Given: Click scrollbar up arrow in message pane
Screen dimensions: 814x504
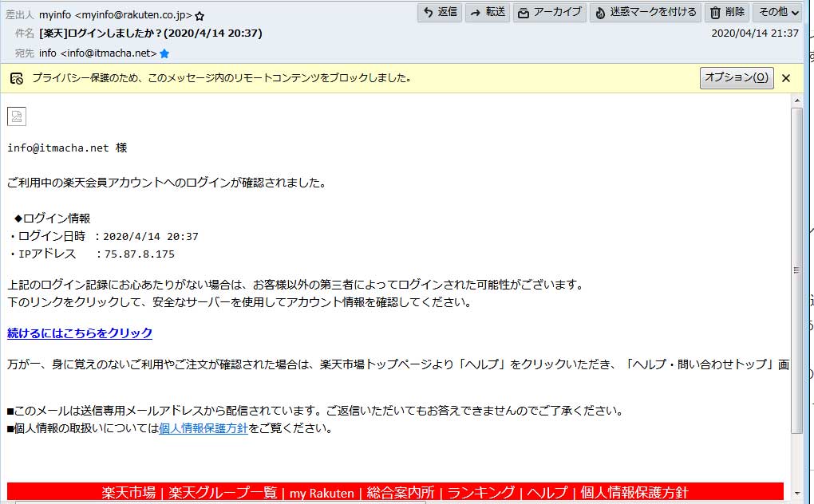Looking at the screenshot, I should [x=796, y=100].
